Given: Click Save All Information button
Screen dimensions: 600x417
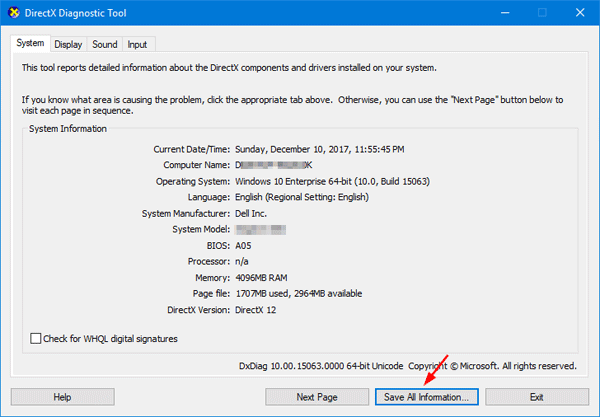Looking at the screenshot, I should 427,397.
